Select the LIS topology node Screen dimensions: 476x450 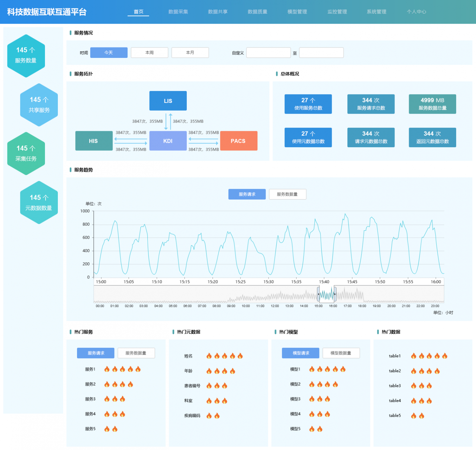(168, 101)
